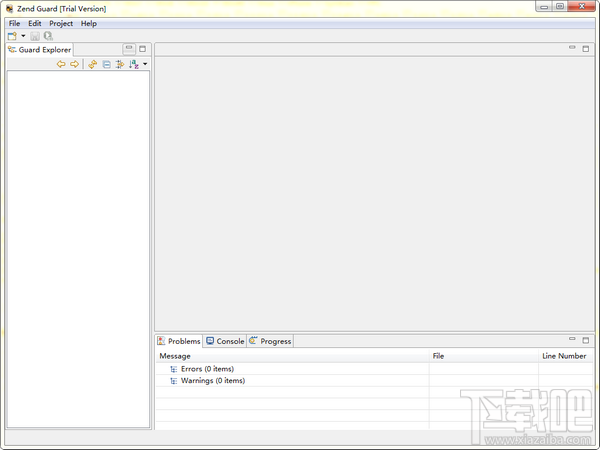This screenshot has height=450, width=600.
Task: Select the Warnings (0 items) row
Action: (375, 381)
